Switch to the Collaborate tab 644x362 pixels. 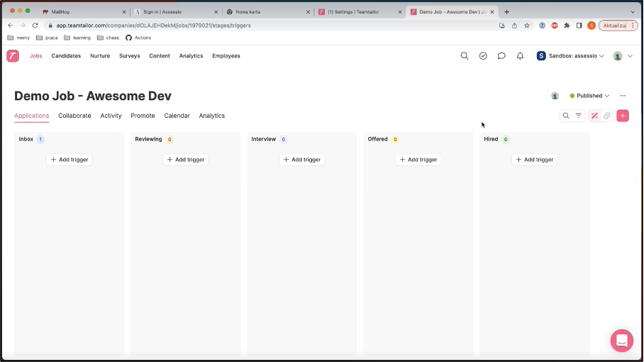click(x=74, y=116)
